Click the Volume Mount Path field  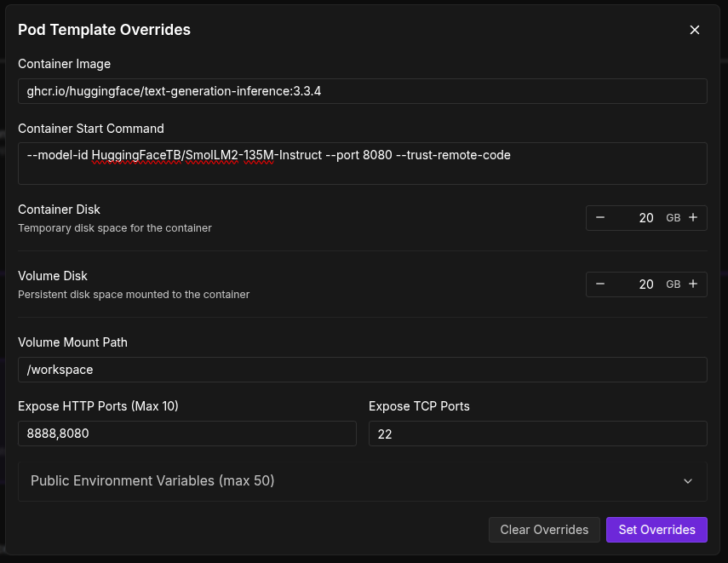pyautogui.click(x=362, y=370)
